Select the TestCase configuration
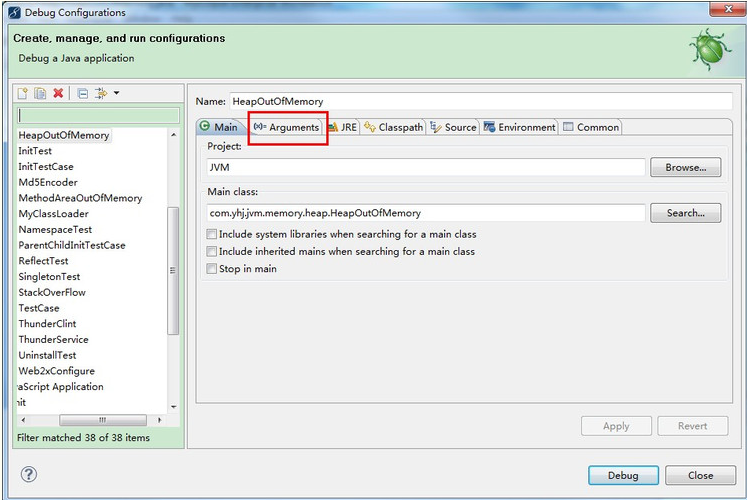 [x=39, y=308]
